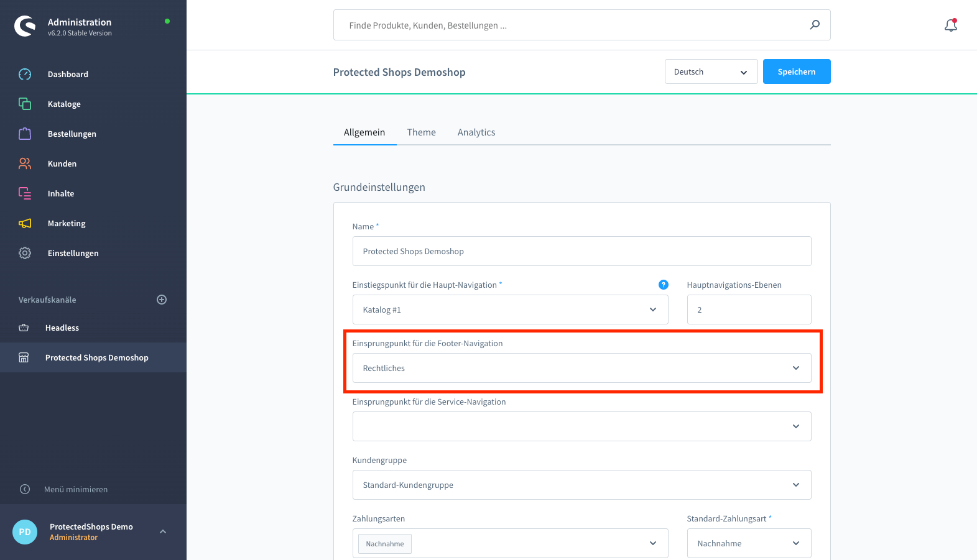Click the Marketing megaphone icon
Image resolution: width=977 pixels, height=560 pixels.
pos(25,223)
